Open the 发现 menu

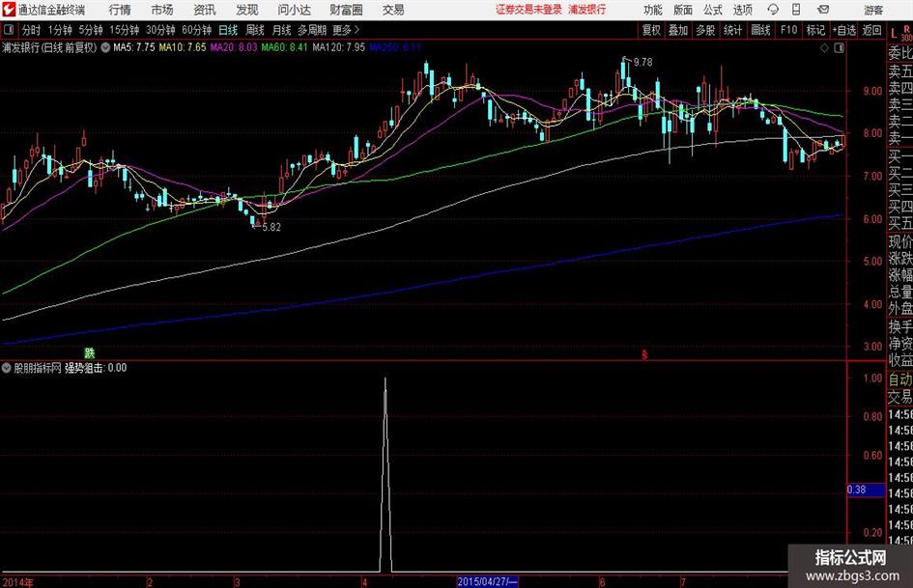(x=247, y=10)
